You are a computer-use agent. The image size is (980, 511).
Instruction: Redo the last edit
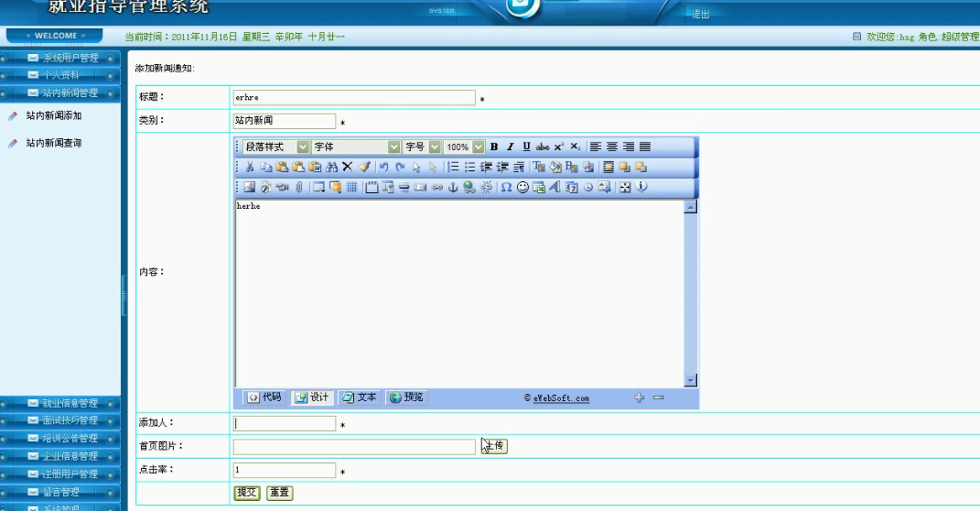click(401, 167)
